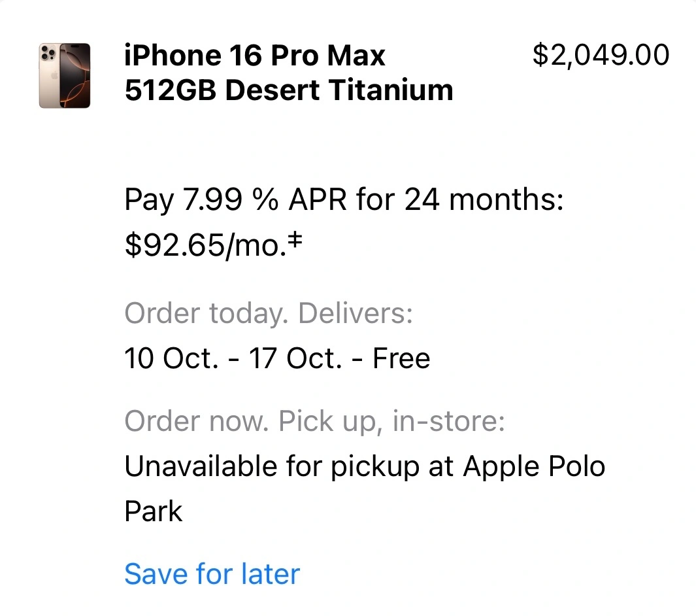The width and height of the screenshot is (696, 616).
Task: Click the Order now. Pick up, in-store: label
Action: 314,422
